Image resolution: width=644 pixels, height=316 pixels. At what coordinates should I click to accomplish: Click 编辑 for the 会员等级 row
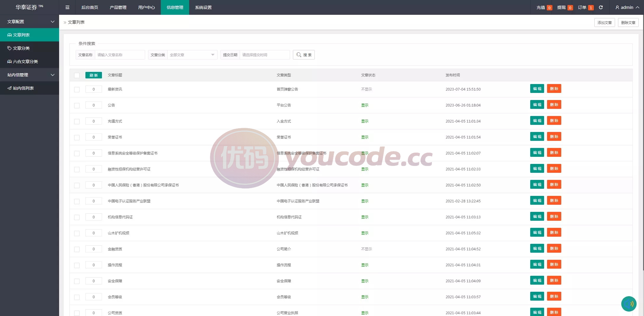[537, 296]
